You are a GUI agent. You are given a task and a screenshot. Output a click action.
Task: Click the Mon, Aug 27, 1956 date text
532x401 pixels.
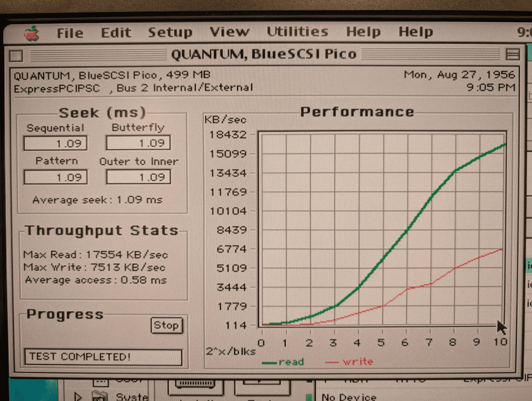pos(460,75)
